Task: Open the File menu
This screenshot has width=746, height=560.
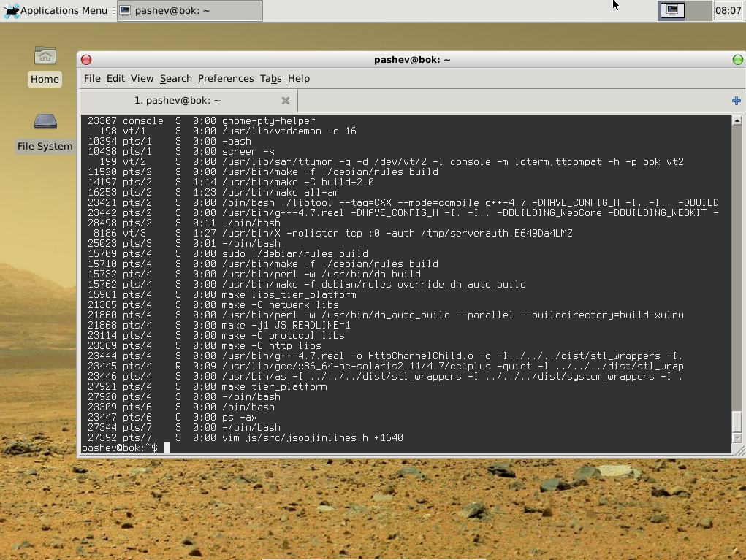Action: tap(92, 78)
